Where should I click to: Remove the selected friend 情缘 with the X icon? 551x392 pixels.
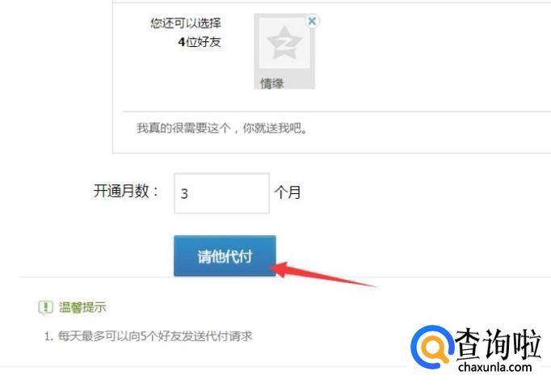(312, 21)
